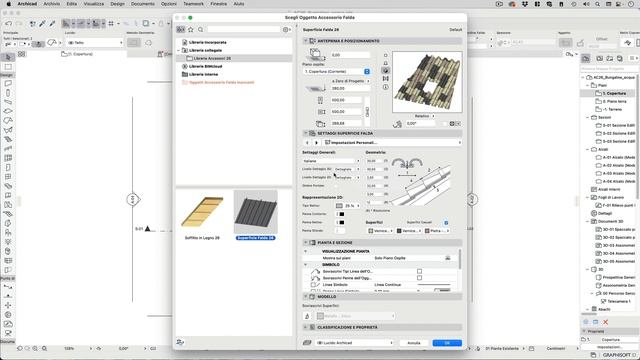640x360 pixels.
Task: Open the Italiano tile type dropdown
Action: tap(331, 161)
